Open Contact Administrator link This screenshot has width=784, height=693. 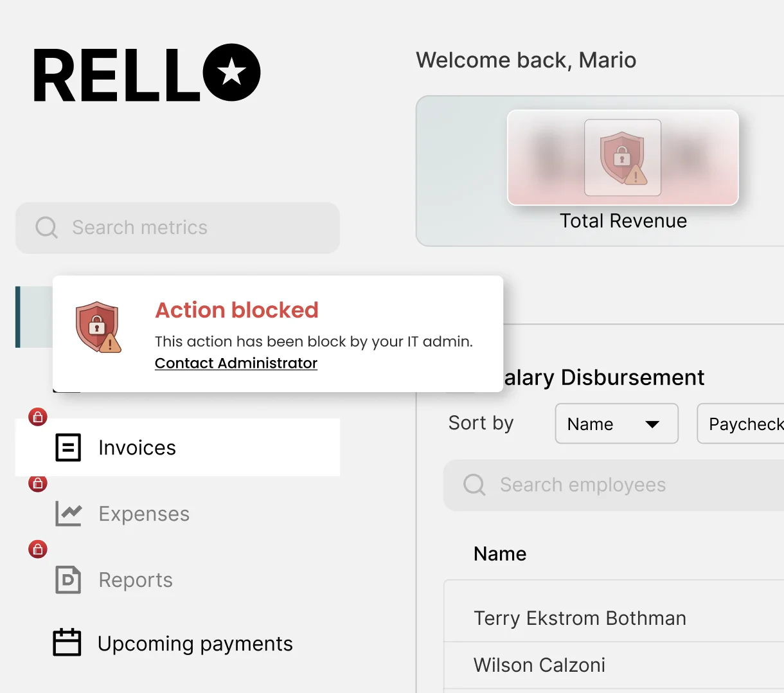(x=236, y=363)
